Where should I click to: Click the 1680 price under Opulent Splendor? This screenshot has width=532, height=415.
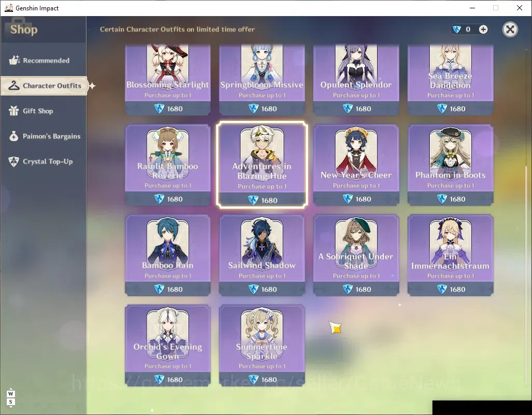tap(363, 109)
